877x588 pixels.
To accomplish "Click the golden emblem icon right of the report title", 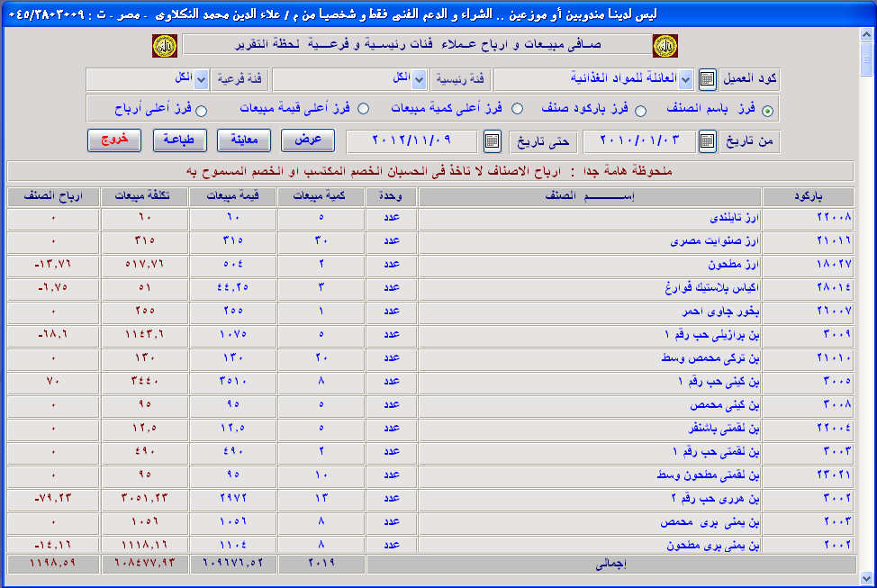I will [665, 45].
